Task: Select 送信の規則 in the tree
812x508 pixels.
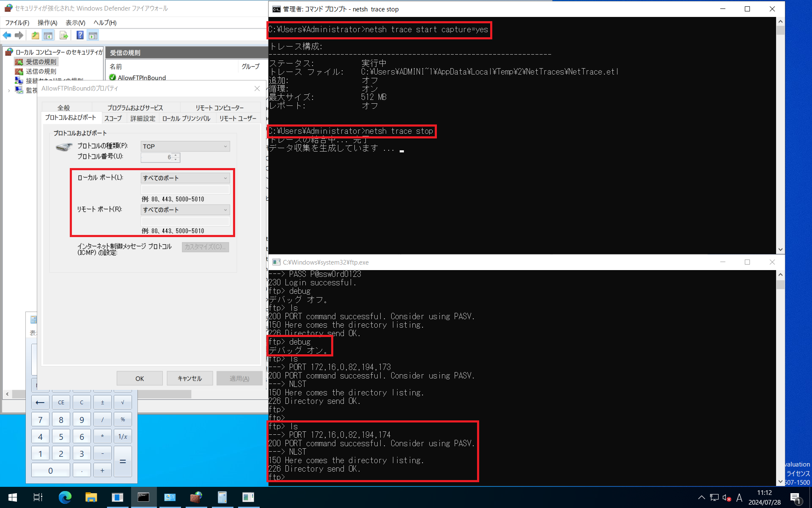Action: 41,71
